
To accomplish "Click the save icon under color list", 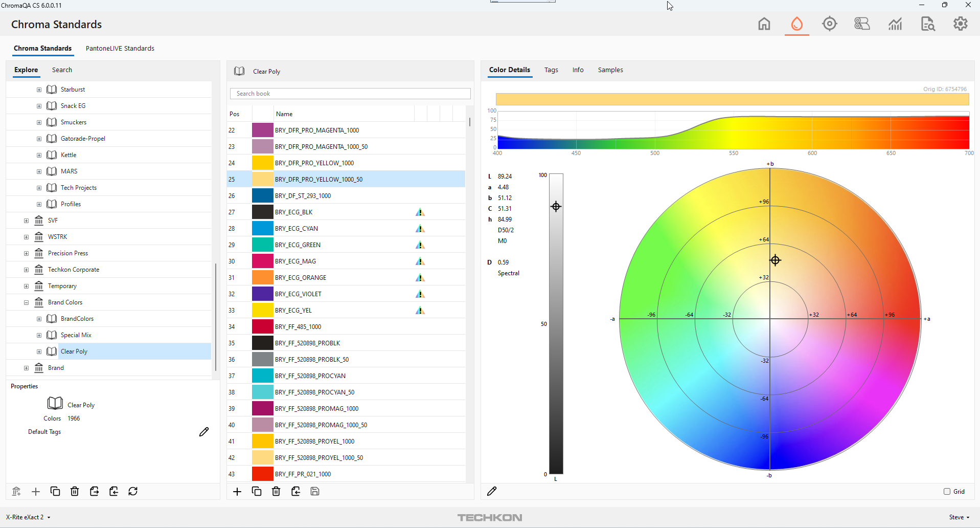I will (x=315, y=491).
